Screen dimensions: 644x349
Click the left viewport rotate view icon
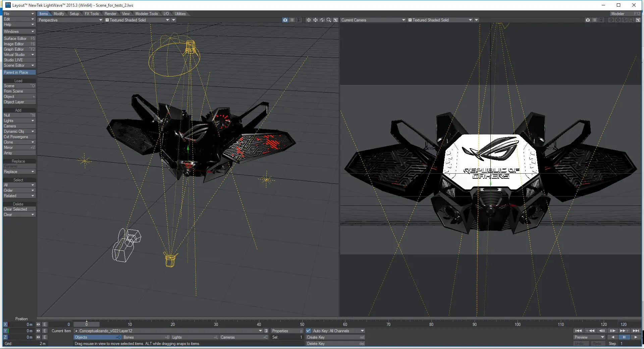[x=322, y=20]
